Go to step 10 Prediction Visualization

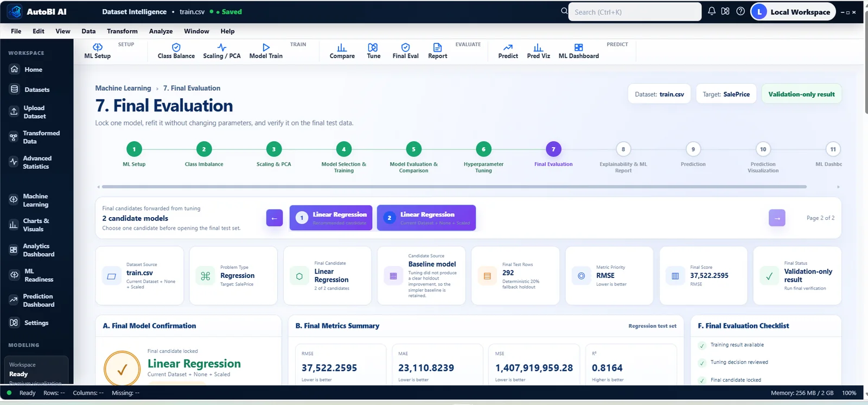pos(763,149)
